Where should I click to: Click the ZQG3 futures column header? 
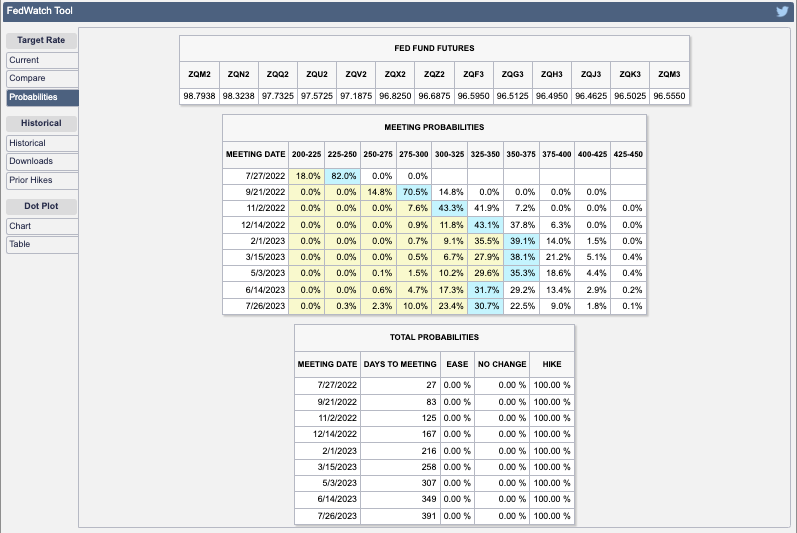[512, 74]
